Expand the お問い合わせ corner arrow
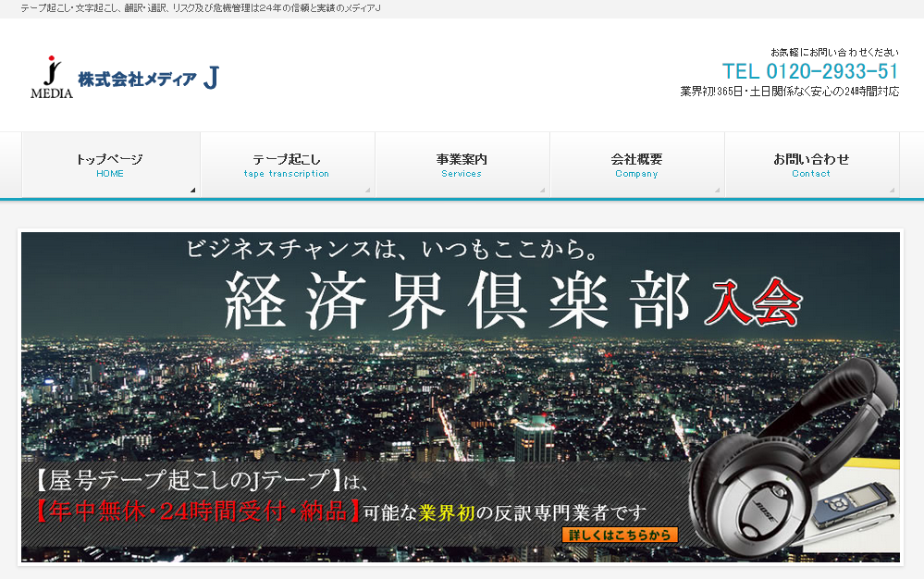924x579 pixels. (x=891, y=189)
